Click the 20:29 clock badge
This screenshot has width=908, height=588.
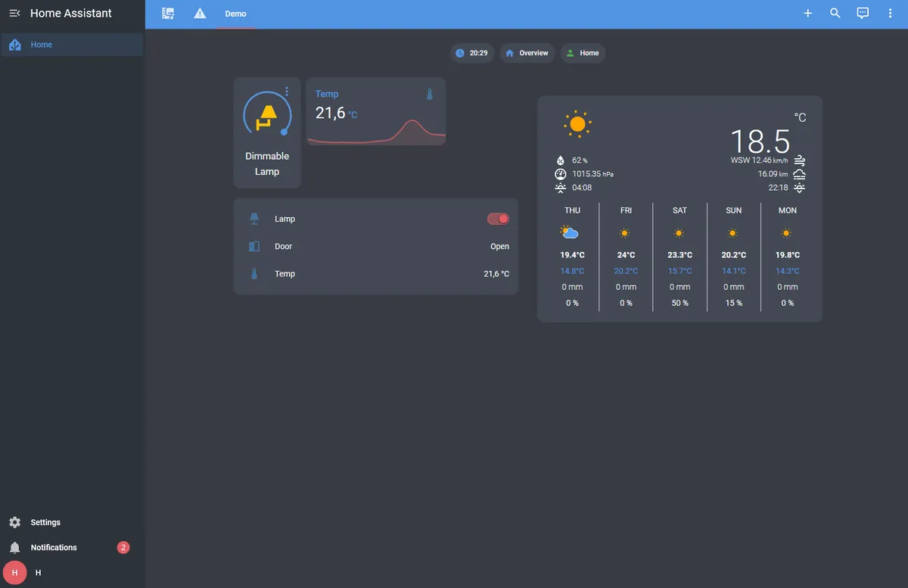pyautogui.click(x=471, y=53)
